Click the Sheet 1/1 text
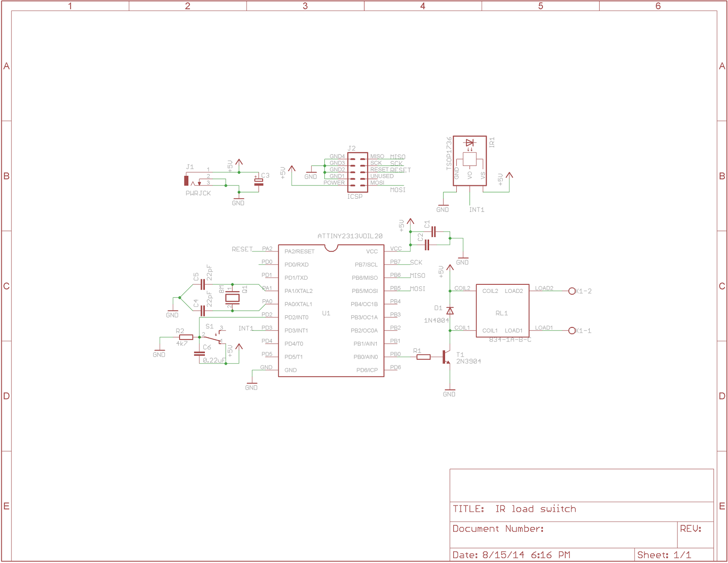This screenshot has height=563, width=728. tap(664, 555)
